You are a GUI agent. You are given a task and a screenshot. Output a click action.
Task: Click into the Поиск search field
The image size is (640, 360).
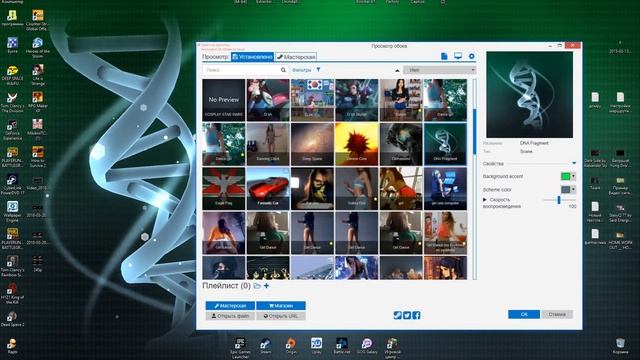point(241,70)
